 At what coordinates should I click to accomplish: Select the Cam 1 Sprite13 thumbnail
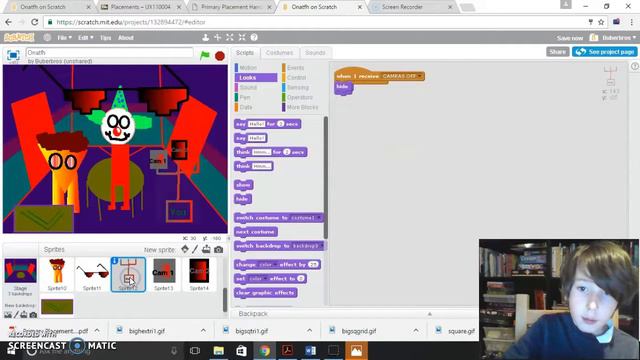[164, 274]
